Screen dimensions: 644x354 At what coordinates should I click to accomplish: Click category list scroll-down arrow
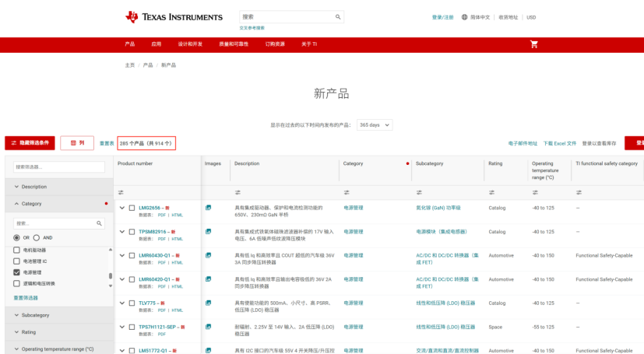click(111, 286)
